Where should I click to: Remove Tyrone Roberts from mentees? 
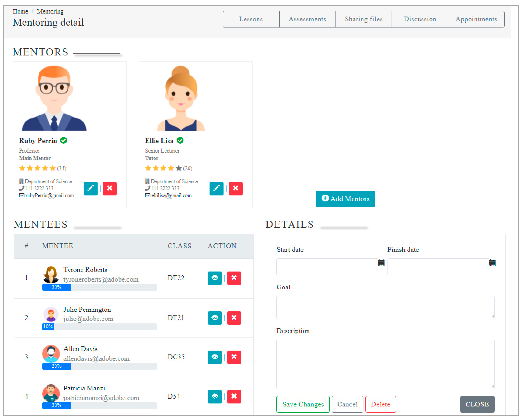234,278
